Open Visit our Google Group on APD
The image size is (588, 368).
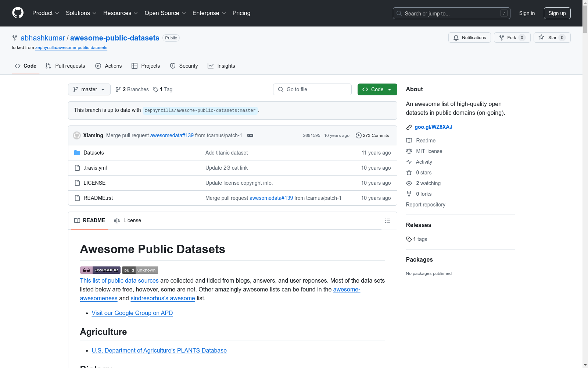click(132, 313)
